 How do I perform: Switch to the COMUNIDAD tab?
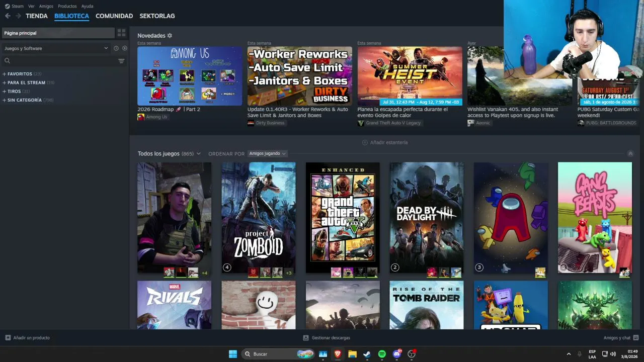point(114,16)
